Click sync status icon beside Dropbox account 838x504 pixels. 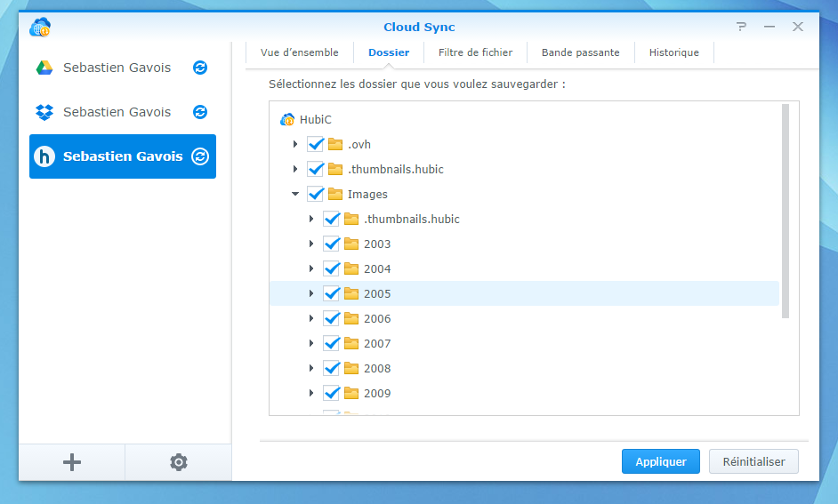coord(200,112)
